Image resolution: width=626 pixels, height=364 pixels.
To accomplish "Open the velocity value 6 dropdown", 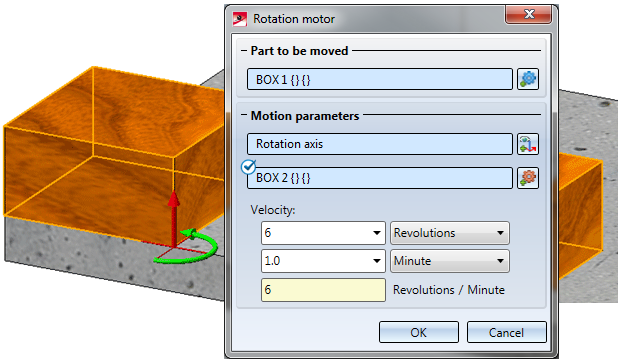I will point(376,233).
